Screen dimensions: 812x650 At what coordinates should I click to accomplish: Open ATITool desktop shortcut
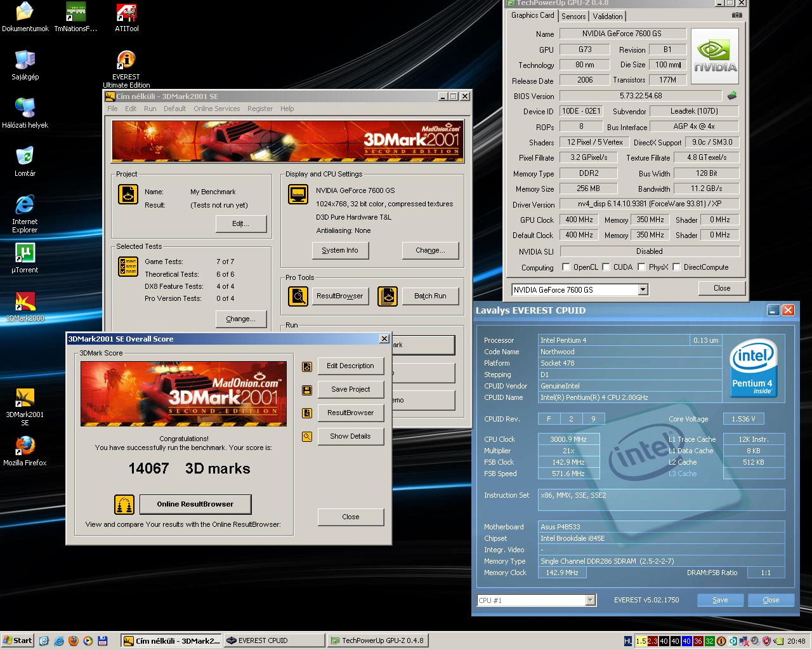coord(126,17)
